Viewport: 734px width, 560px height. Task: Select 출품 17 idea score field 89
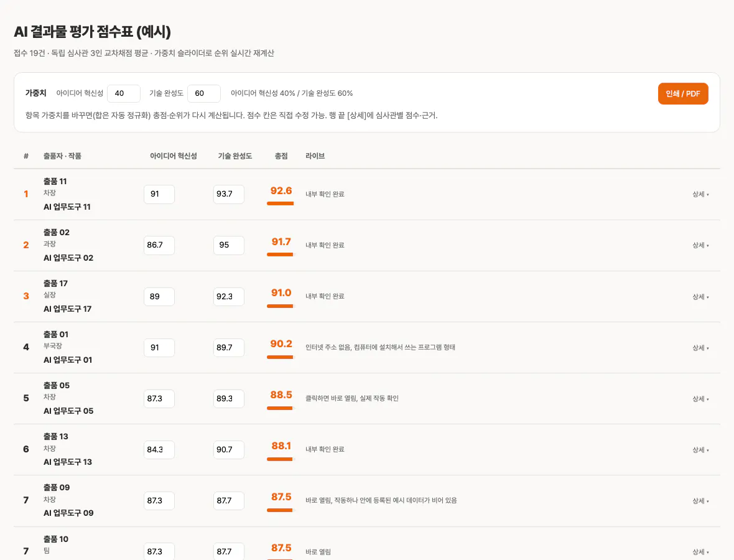159,297
